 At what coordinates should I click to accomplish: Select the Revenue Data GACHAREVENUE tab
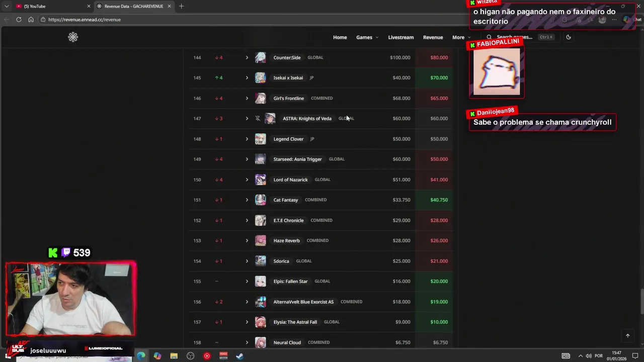[x=134, y=6]
